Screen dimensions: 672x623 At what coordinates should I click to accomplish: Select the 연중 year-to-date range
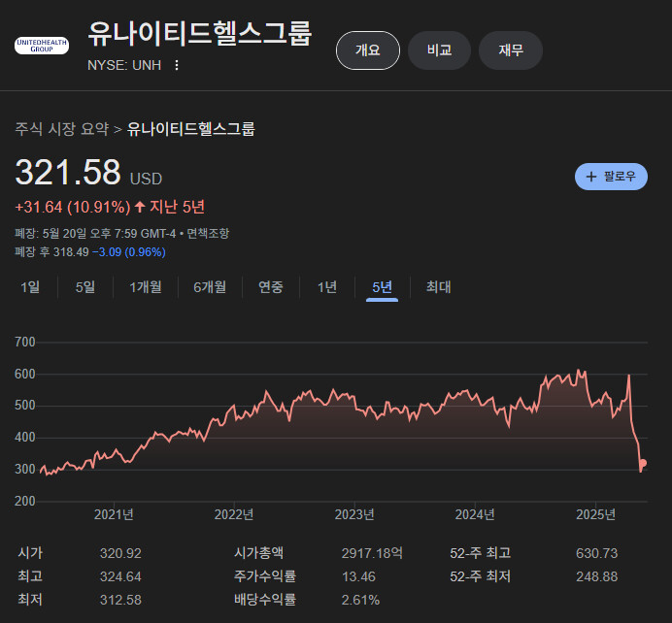[x=271, y=287]
